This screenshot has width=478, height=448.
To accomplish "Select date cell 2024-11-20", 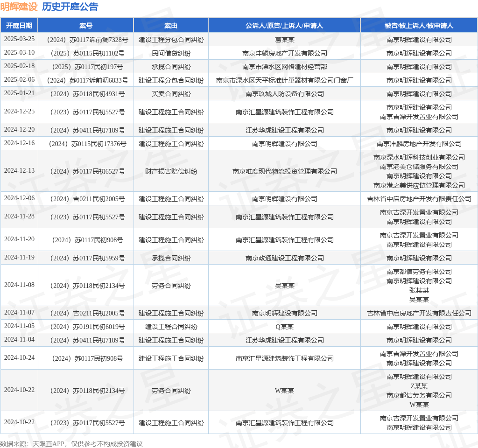I will click(x=19, y=239).
